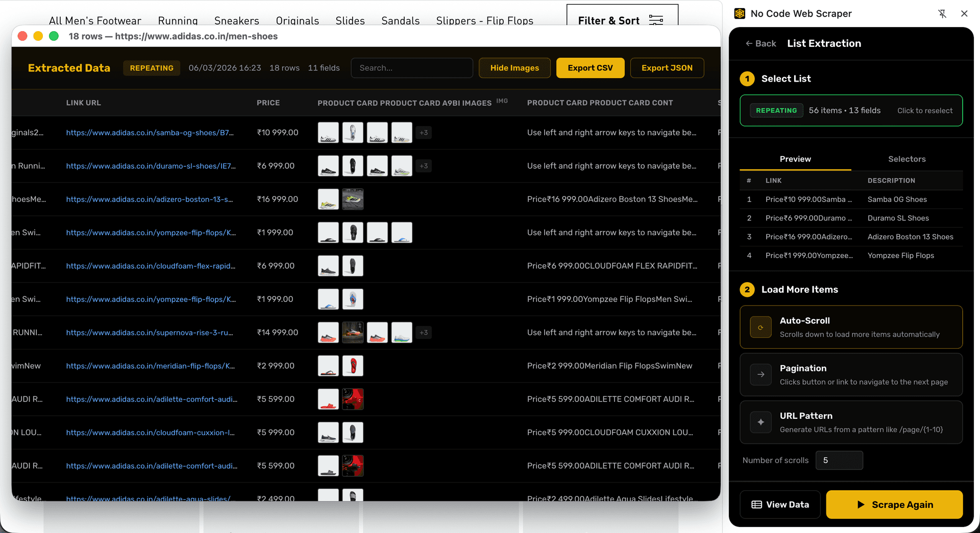Open the cloudfoam-cuxxion link
980x533 pixels.
pos(150,433)
